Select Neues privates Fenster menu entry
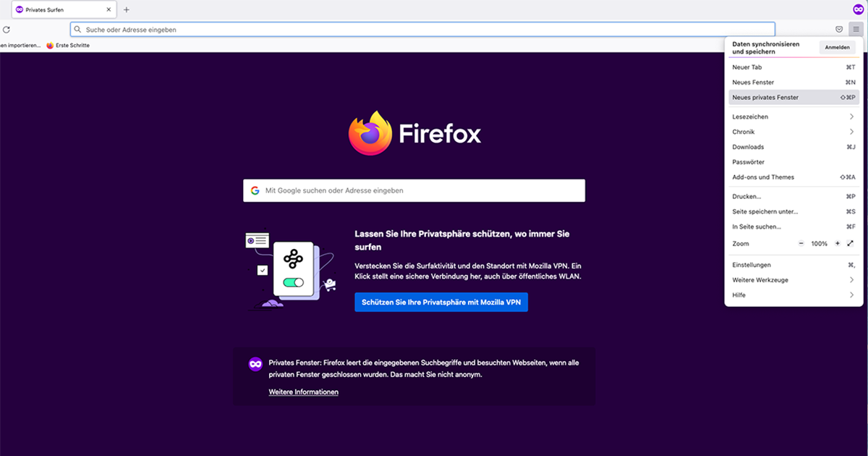 (794, 97)
